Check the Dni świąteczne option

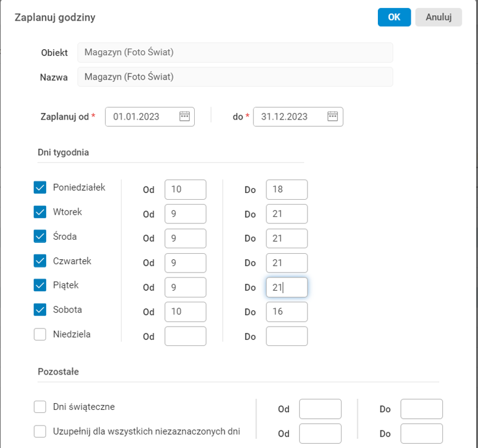[40, 407]
